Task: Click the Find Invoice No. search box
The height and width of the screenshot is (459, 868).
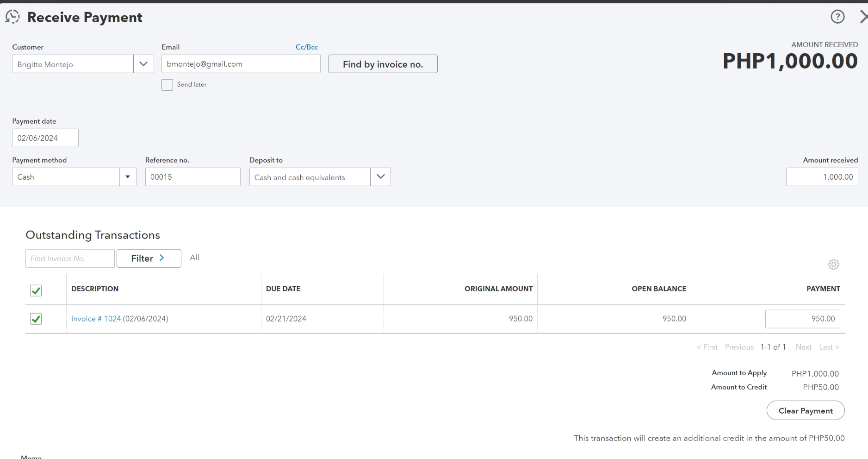Action: 70,258
